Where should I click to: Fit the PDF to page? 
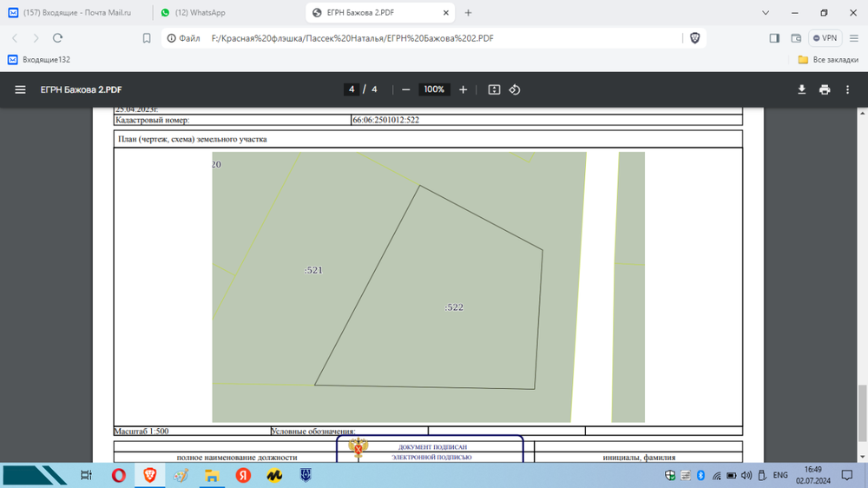[x=494, y=89]
